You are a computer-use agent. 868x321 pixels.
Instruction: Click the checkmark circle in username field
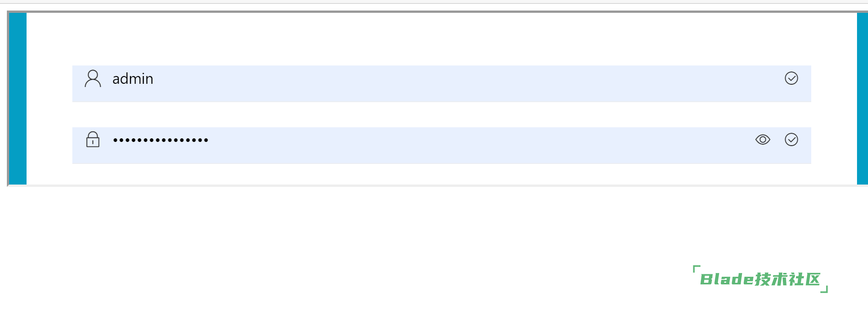pos(791,78)
